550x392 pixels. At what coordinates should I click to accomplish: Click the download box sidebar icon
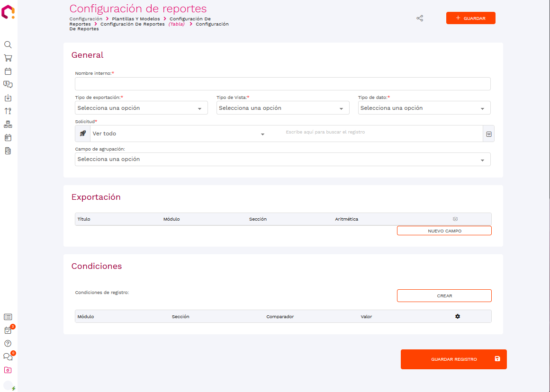pos(8,98)
